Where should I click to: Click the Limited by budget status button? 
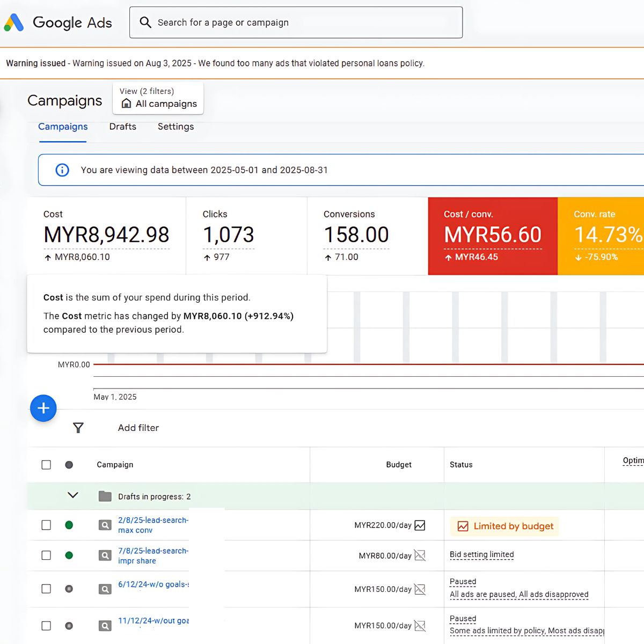(504, 526)
